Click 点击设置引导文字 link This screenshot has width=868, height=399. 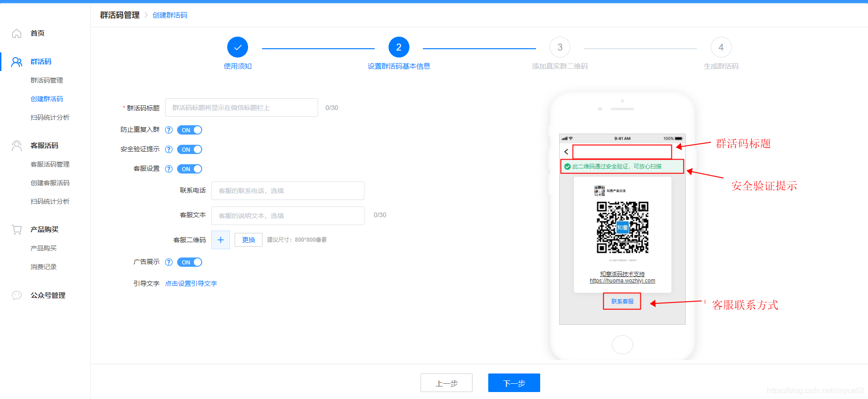click(191, 283)
